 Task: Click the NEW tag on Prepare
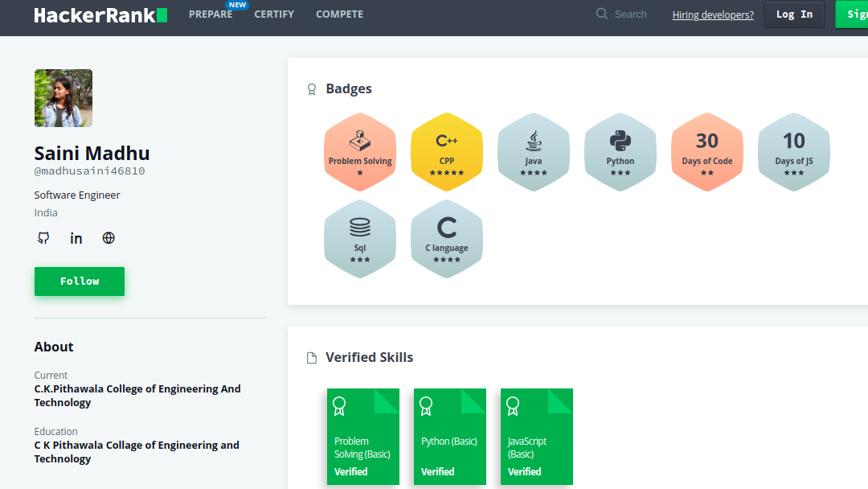237,5
